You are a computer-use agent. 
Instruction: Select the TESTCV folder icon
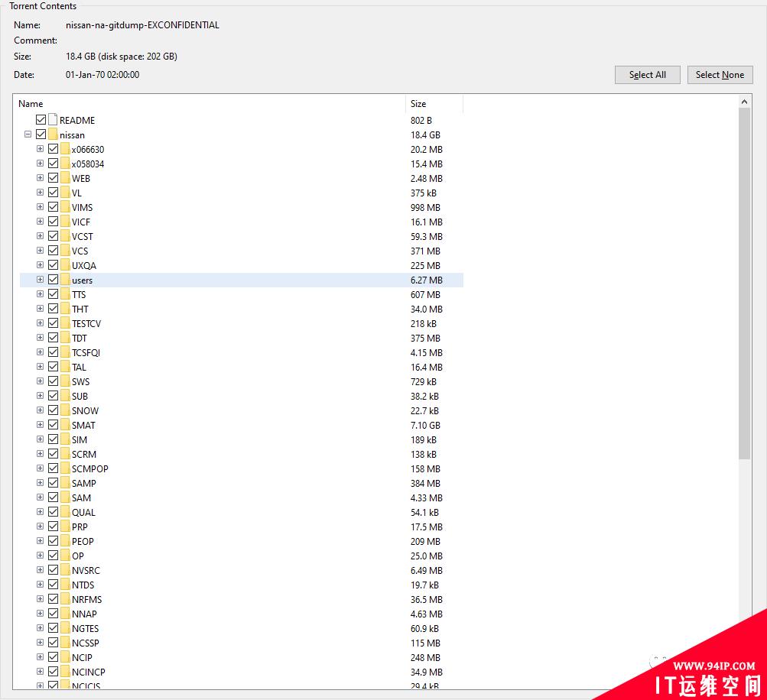[x=65, y=323]
